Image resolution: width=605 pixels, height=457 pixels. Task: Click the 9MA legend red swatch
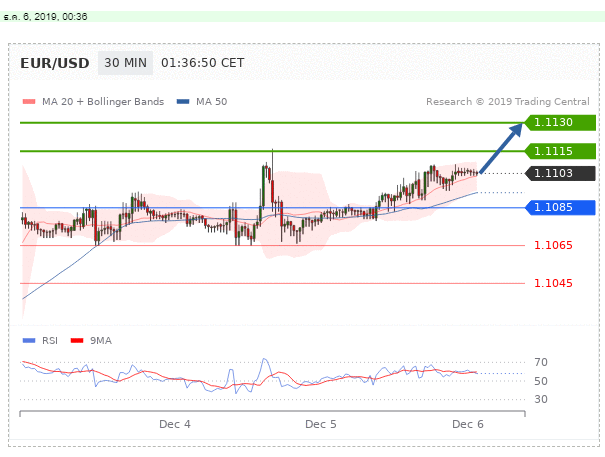click(x=77, y=340)
